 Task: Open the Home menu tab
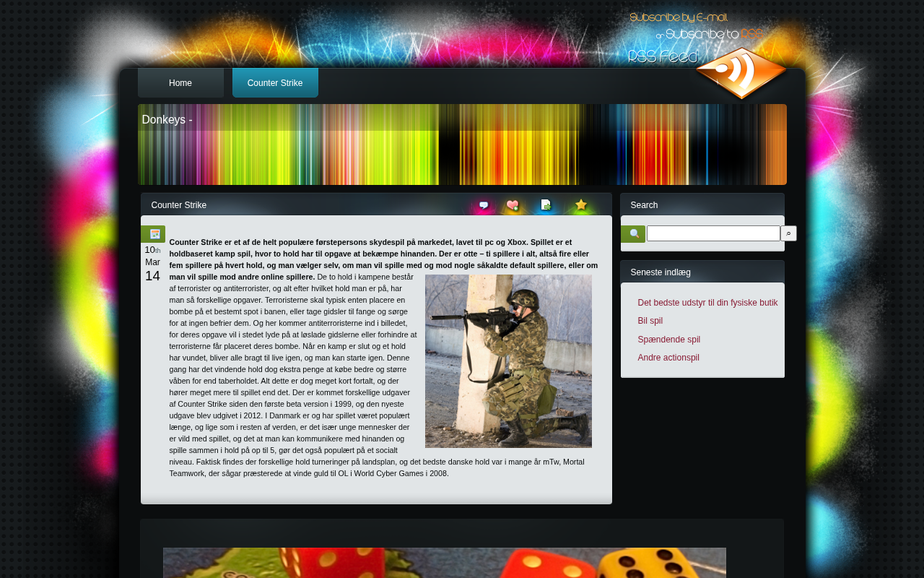(x=180, y=83)
